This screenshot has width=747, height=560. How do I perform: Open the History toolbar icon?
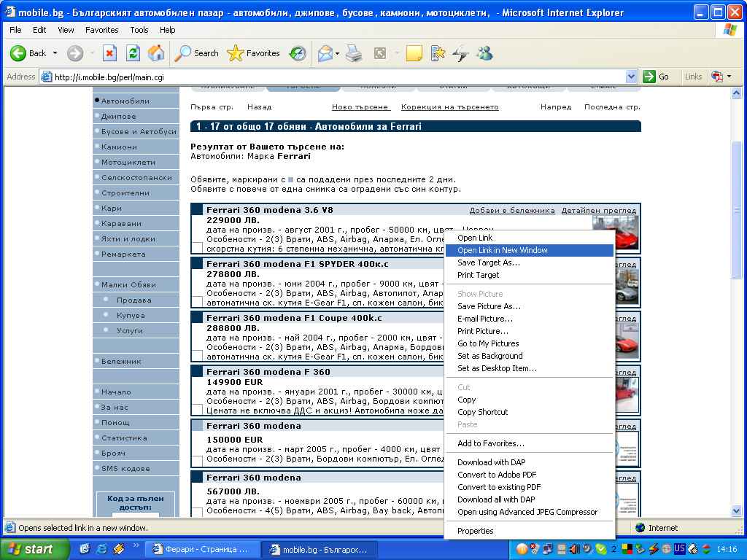click(x=298, y=53)
